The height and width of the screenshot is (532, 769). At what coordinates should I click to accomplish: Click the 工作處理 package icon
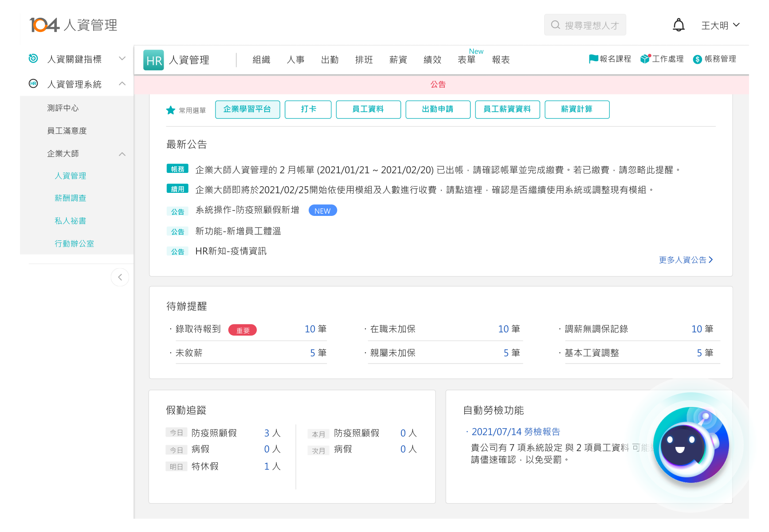pyautogui.click(x=645, y=59)
